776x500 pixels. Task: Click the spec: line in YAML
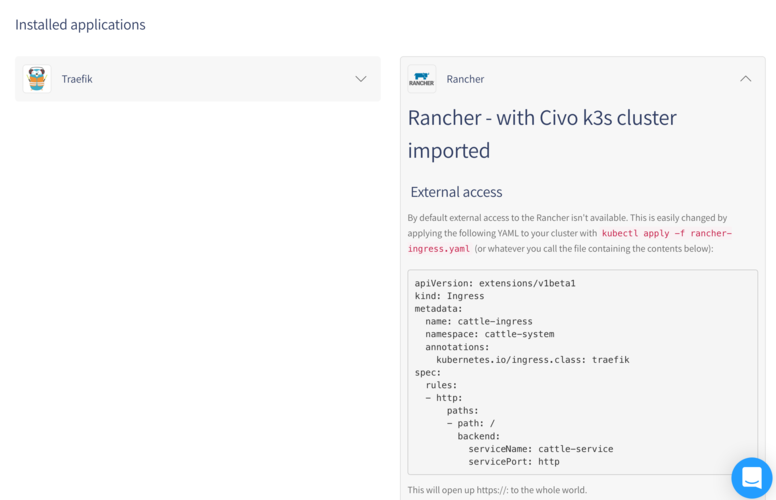(428, 372)
